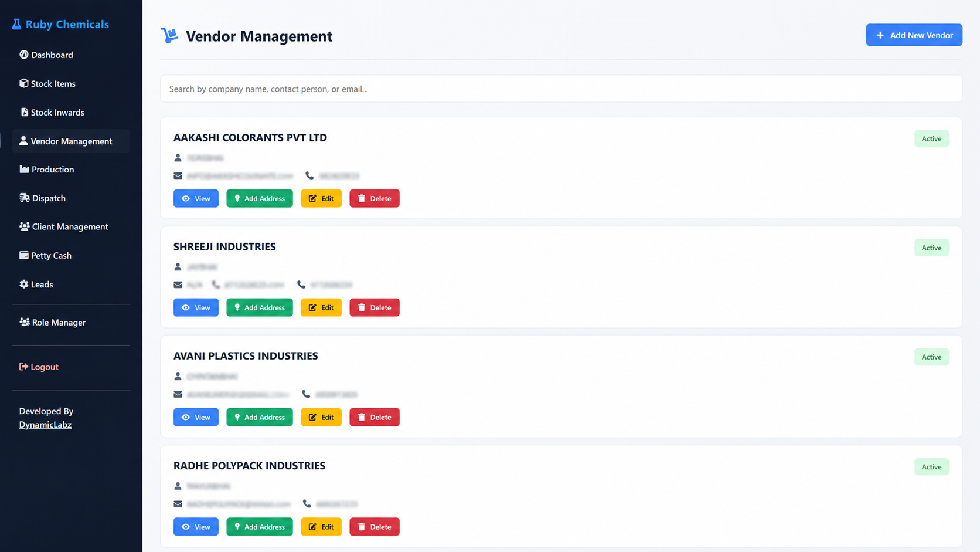Click the envelope icon under Shreeji Industries
Viewport: 980px width, 552px height.
tap(178, 285)
